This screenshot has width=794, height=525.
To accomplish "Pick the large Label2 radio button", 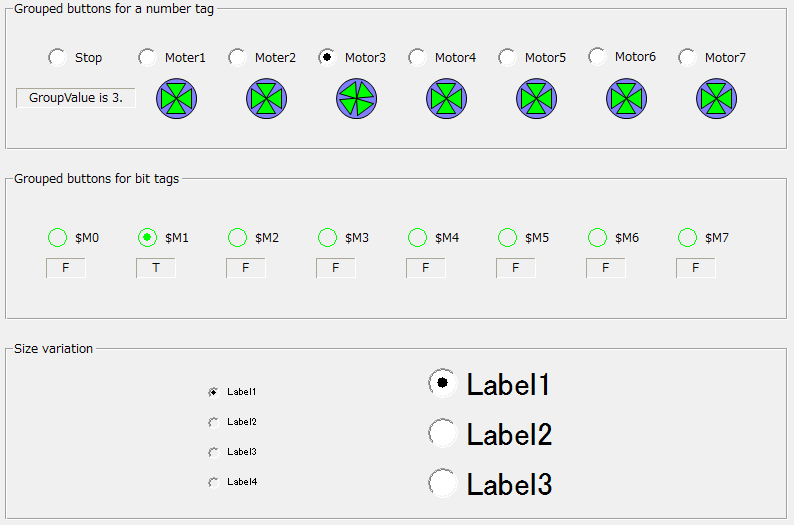I will coord(442,433).
